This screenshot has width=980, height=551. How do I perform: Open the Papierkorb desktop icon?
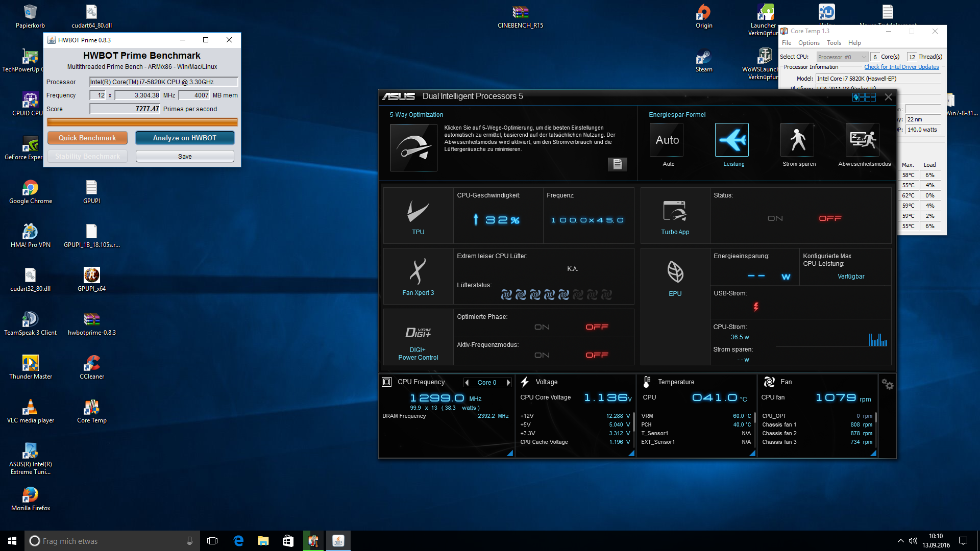pyautogui.click(x=30, y=16)
